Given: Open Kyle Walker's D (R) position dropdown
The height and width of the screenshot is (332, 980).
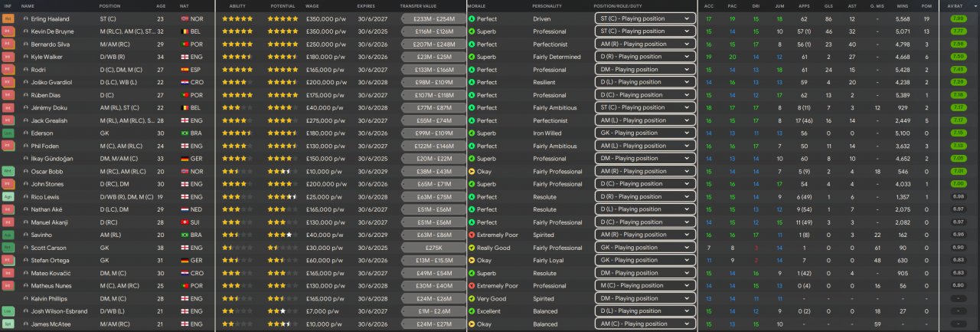Looking at the screenshot, I should pyautogui.click(x=645, y=57).
